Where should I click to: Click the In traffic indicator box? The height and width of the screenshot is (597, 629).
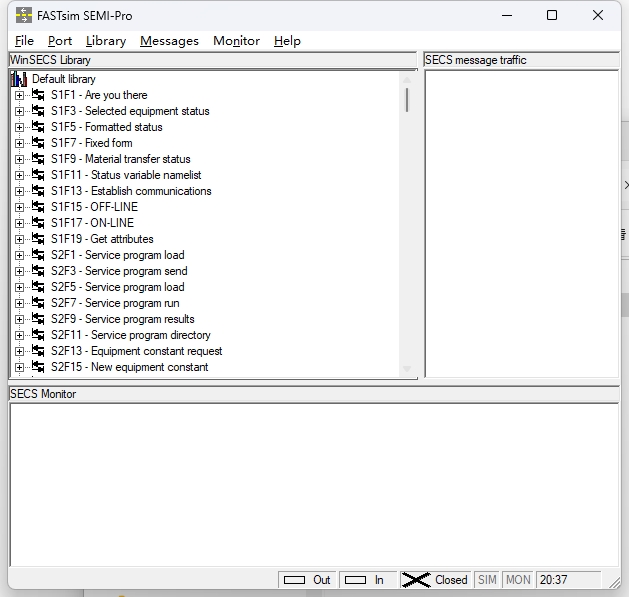(355, 580)
